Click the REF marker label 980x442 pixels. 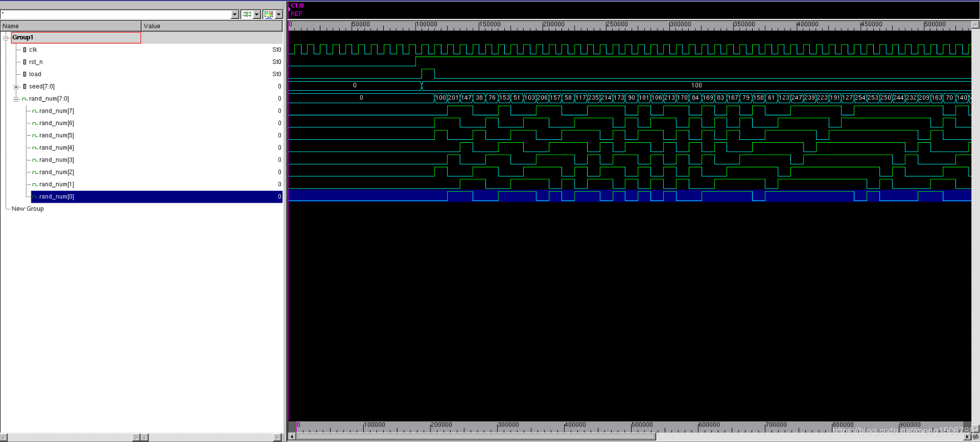click(x=296, y=14)
